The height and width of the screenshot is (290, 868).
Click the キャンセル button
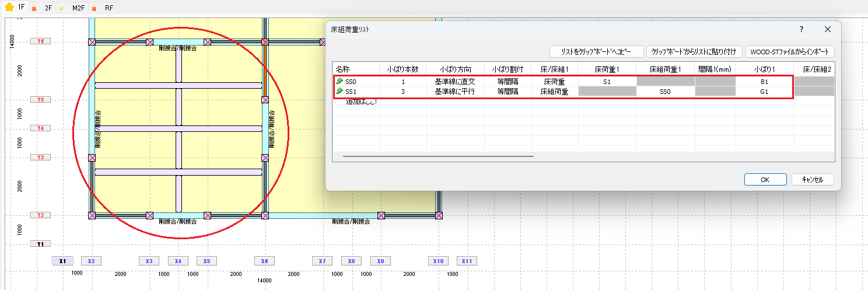(x=812, y=180)
